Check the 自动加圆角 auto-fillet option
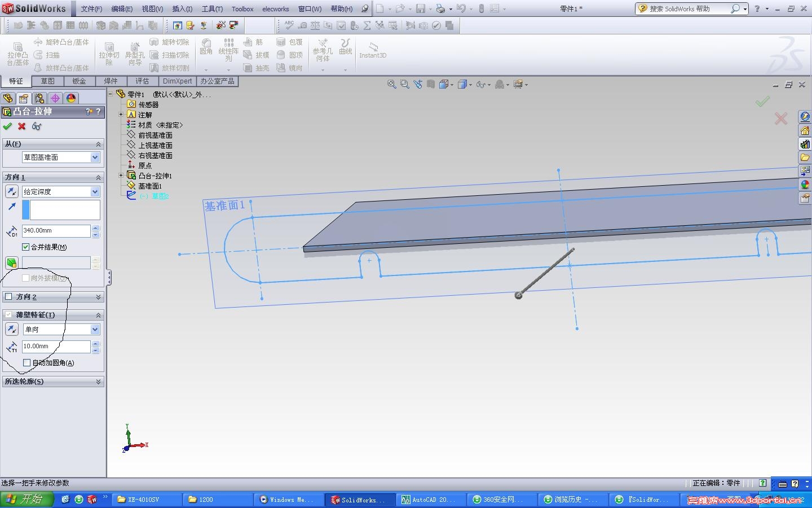Image resolution: width=812 pixels, height=508 pixels. [x=27, y=363]
